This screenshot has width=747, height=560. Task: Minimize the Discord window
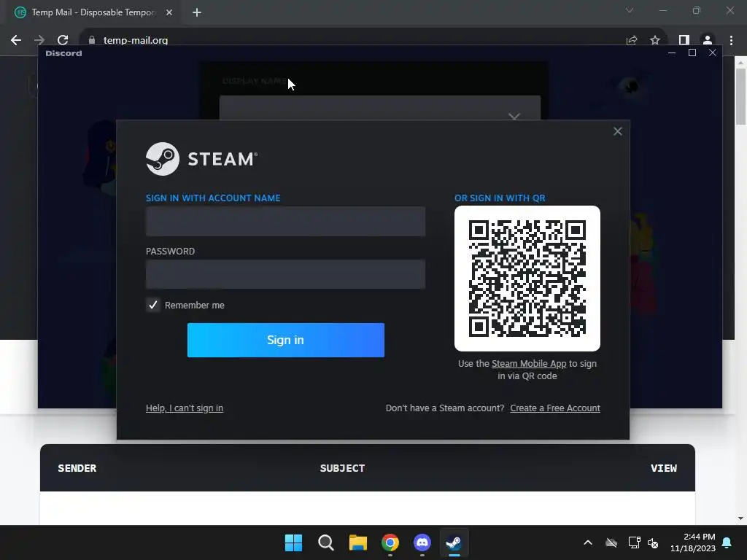(672, 52)
